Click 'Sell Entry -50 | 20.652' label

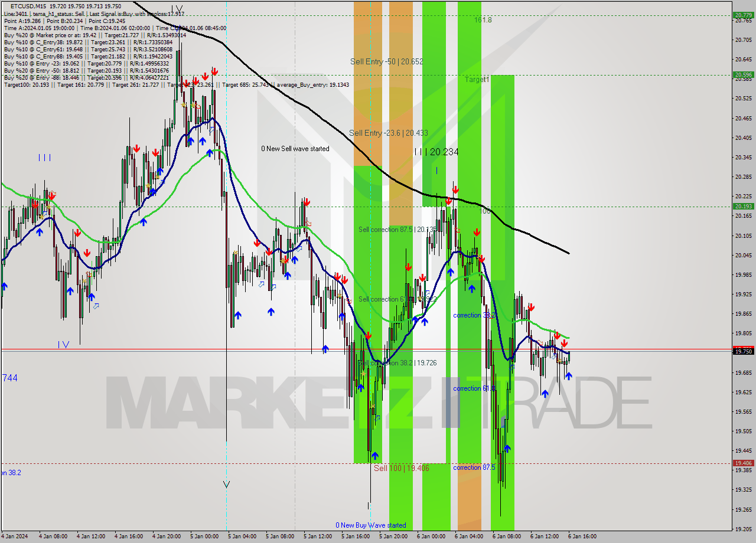pos(386,61)
